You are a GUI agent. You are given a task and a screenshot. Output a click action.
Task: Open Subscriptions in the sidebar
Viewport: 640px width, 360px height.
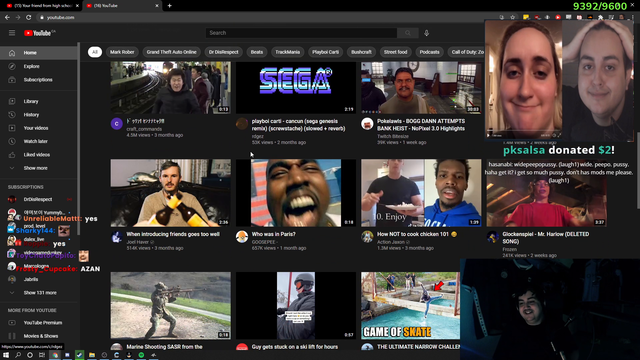(x=39, y=80)
